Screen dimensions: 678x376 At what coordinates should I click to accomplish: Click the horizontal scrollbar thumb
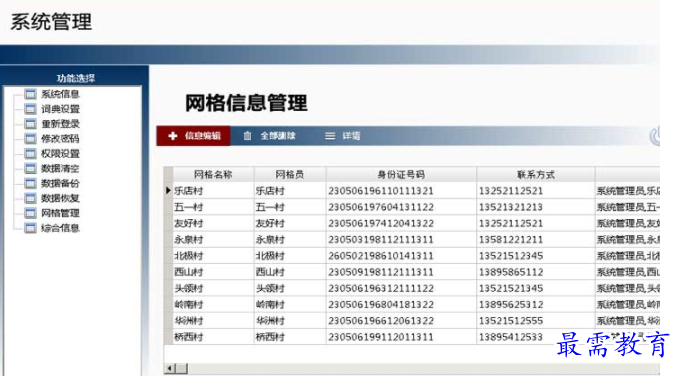[182, 368]
